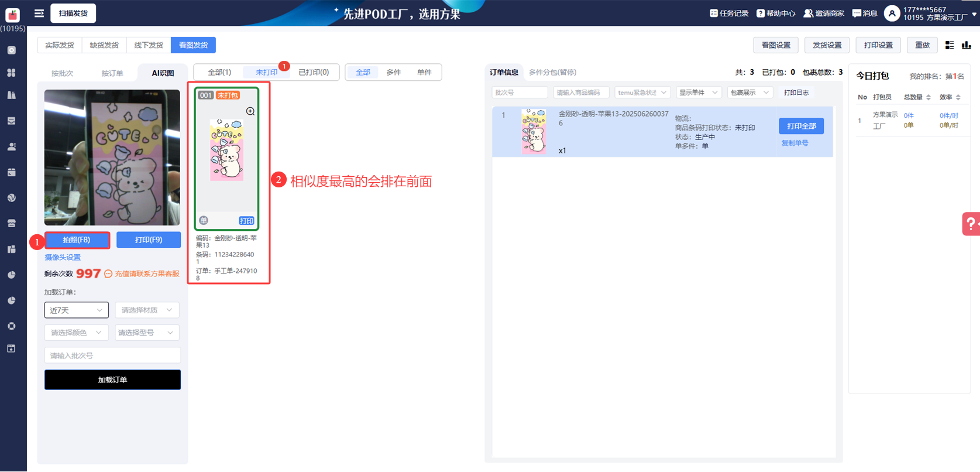Open the lower pie chart sidebar icon
This screenshot has width=980, height=472.
tap(12, 300)
